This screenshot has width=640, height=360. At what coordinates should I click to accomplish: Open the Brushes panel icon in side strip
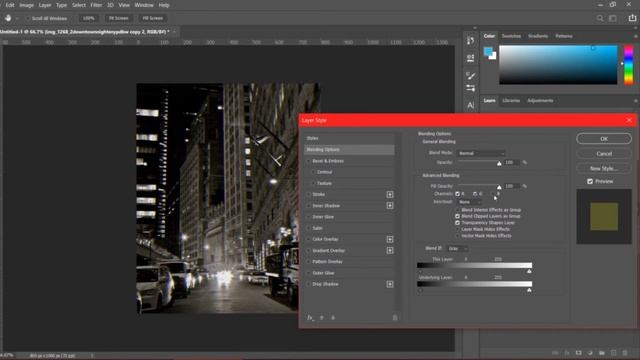(x=471, y=76)
